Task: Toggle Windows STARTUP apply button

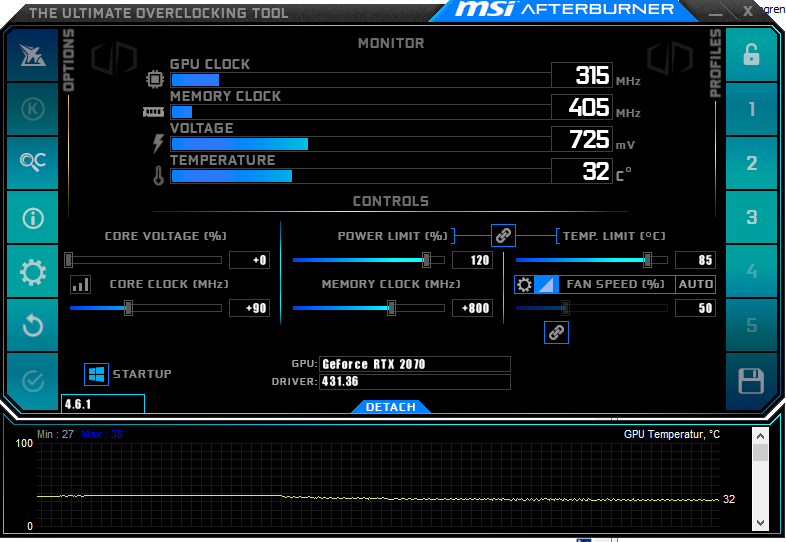Action: [96, 374]
